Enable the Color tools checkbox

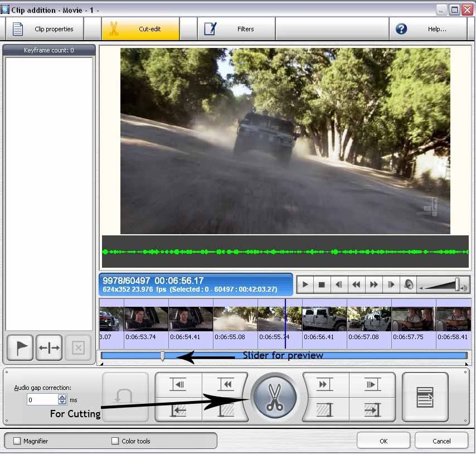click(115, 441)
